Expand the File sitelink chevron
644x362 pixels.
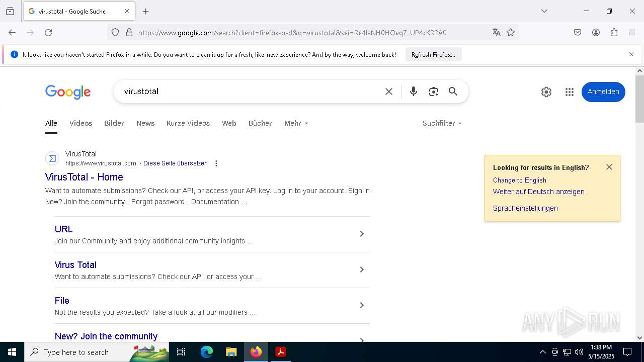361,305
